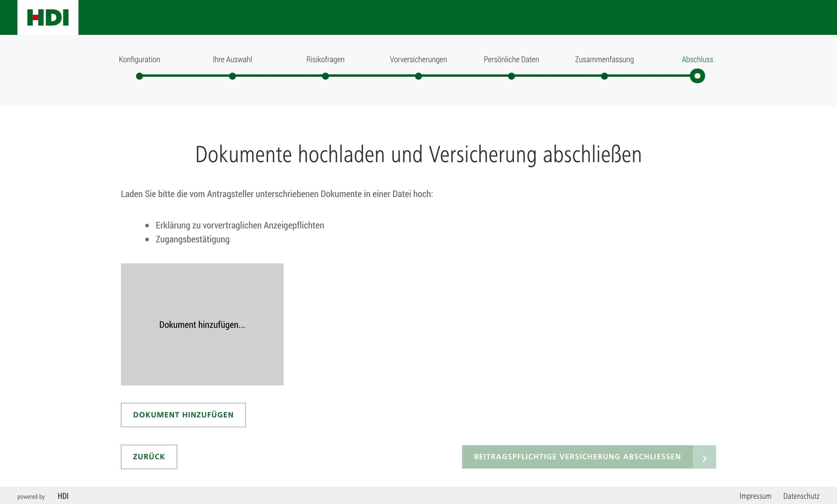Click the HDI text in the footer
Image resolution: width=837 pixels, height=504 pixels.
[63, 496]
